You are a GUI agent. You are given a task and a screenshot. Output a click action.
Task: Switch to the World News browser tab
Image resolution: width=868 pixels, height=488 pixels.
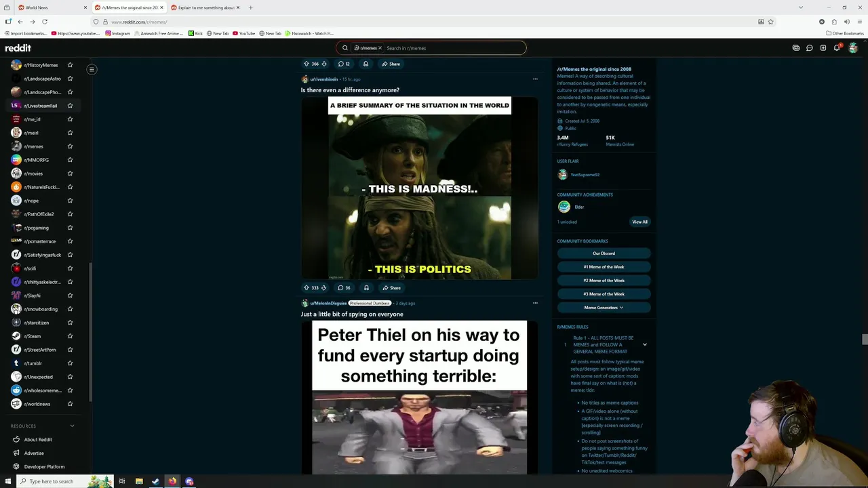pos(53,7)
